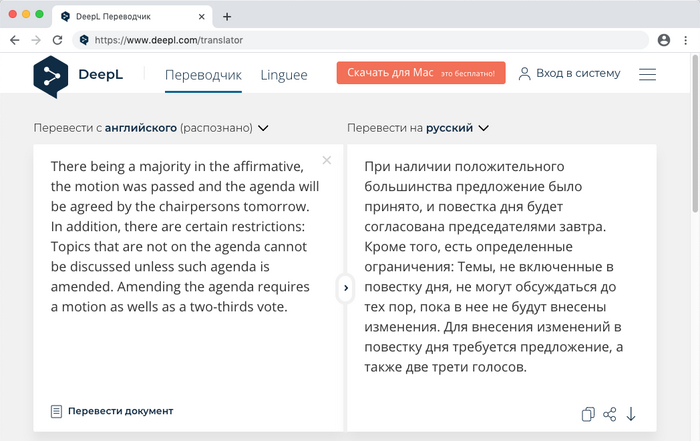Copy the Russian translation to clipboard
The image size is (700, 441).
(x=587, y=414)
